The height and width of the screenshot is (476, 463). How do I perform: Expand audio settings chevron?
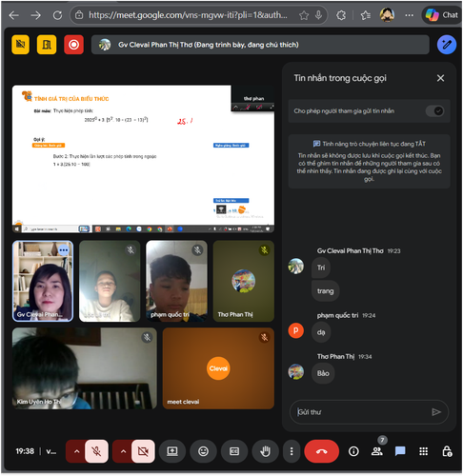pyautogui.click(x=76, y=451)
